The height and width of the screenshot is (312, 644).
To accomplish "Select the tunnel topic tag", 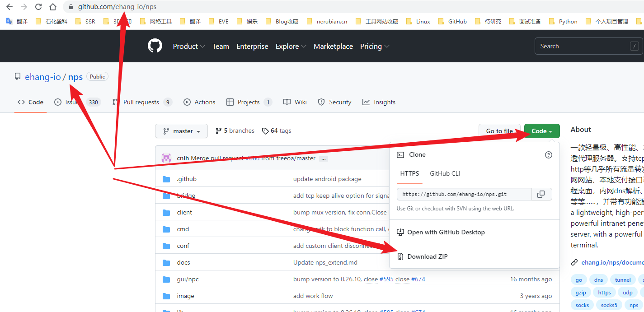I will pos(623,280).
